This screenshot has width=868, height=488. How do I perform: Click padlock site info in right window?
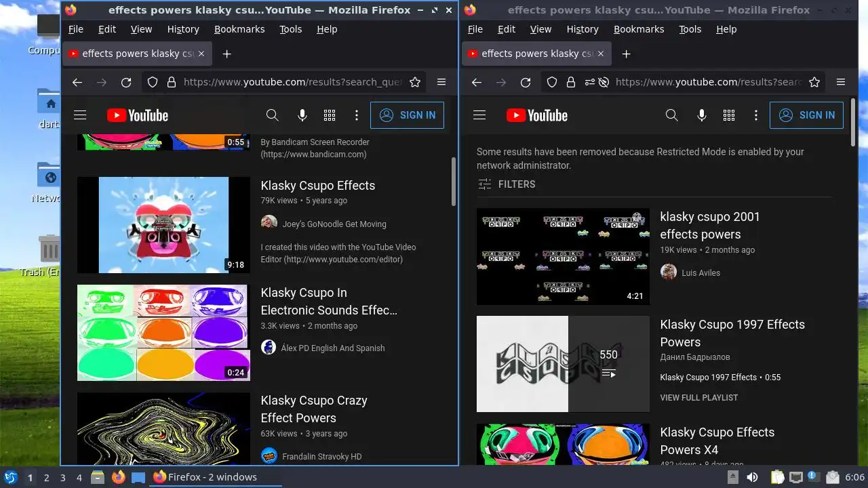[571, 82]
